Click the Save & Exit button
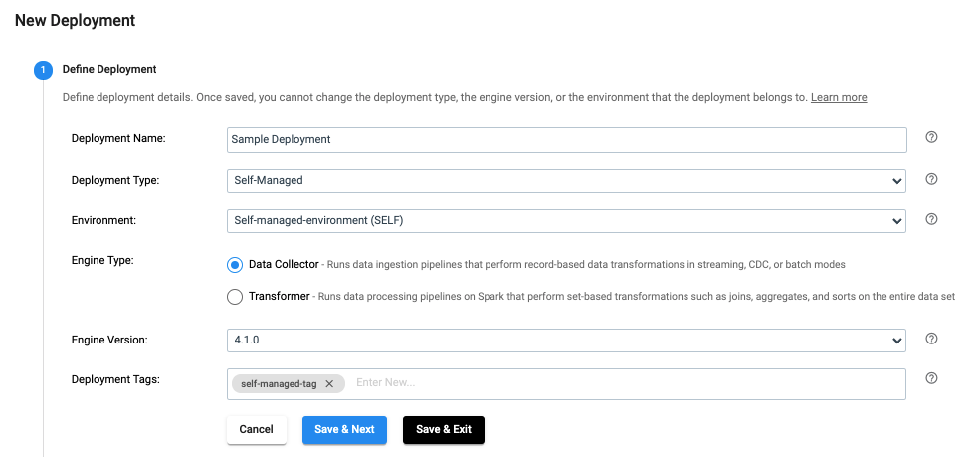This screenshot has height=457, width=980. (x=443, y=429)
